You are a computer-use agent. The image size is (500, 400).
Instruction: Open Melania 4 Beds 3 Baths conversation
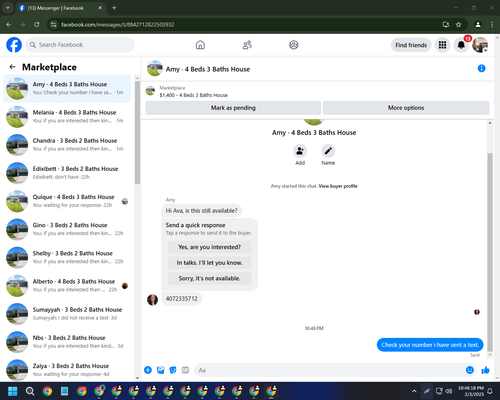point(67,117)
